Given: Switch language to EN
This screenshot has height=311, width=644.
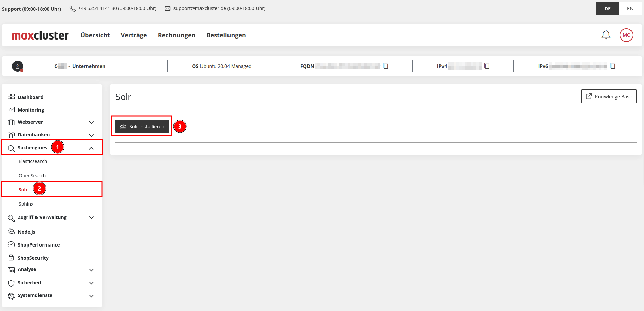Looking at the screenshot, I should click(x=630, y=9).
